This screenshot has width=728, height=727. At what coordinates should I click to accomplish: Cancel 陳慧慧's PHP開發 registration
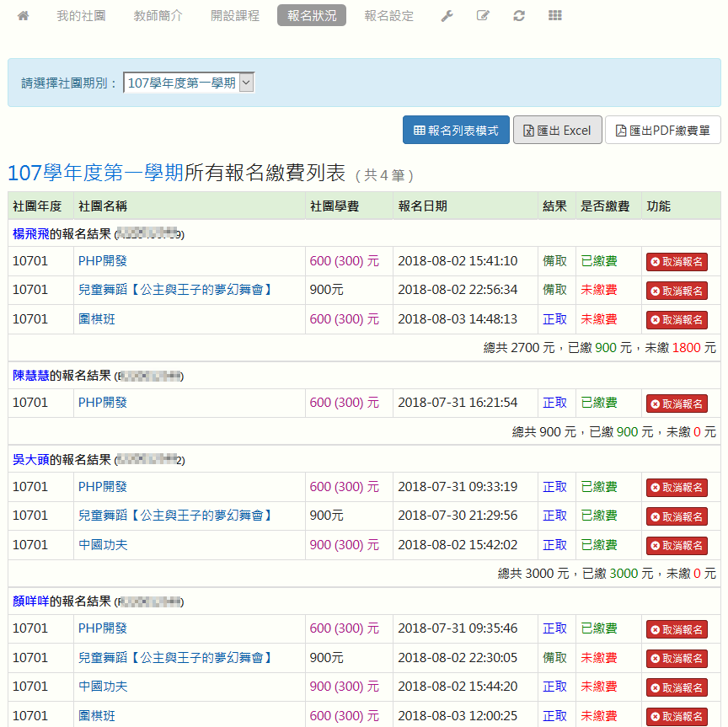coord(677,404)
